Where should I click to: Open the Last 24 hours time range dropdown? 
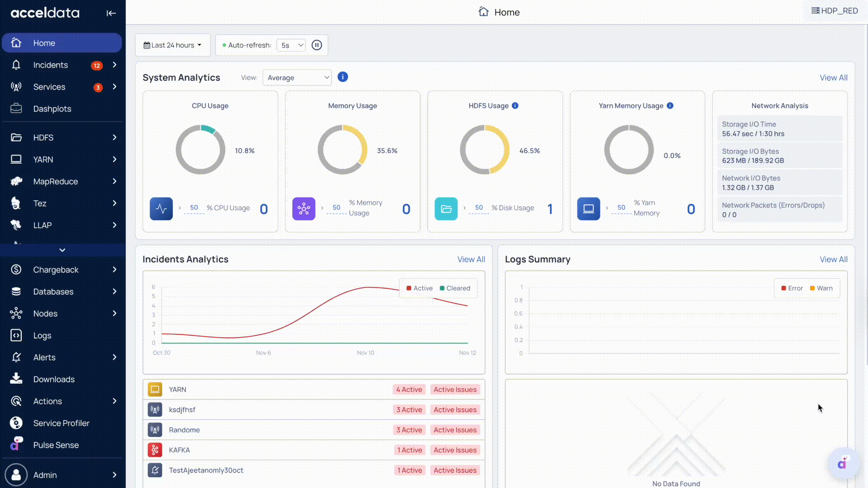click(173, 45)
